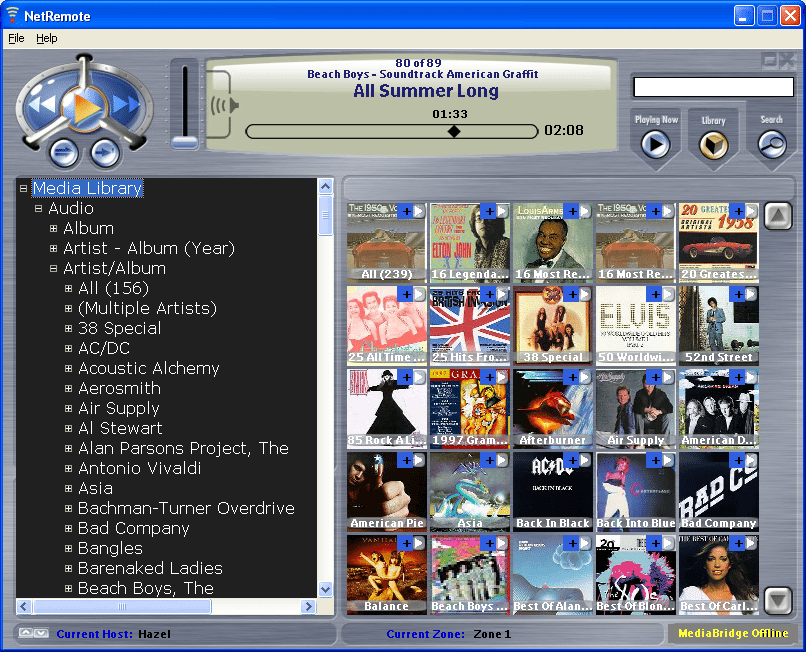Play the Beach Boys ... album arrow icon
The image size is (806, 652).
click(x=502, y=544)
